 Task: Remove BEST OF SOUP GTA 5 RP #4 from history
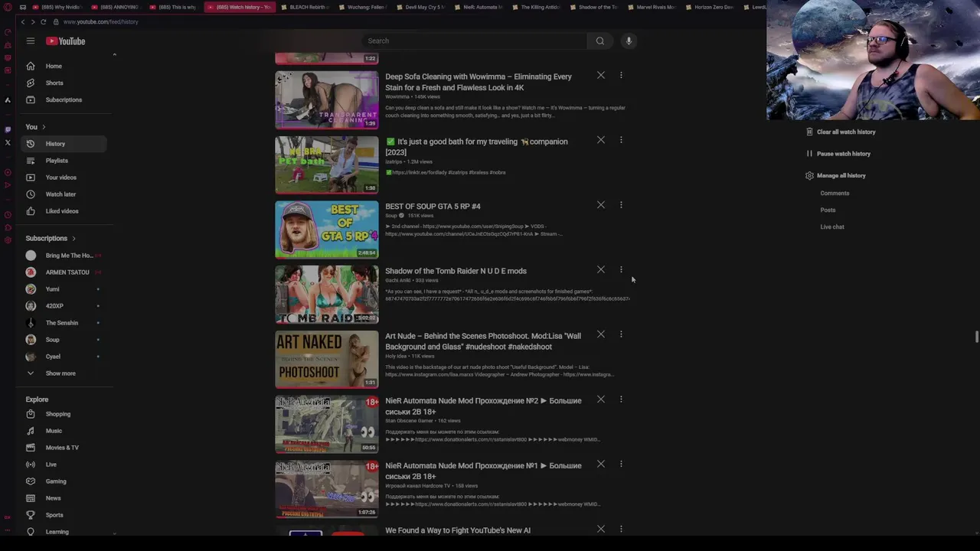coord(601,205)
